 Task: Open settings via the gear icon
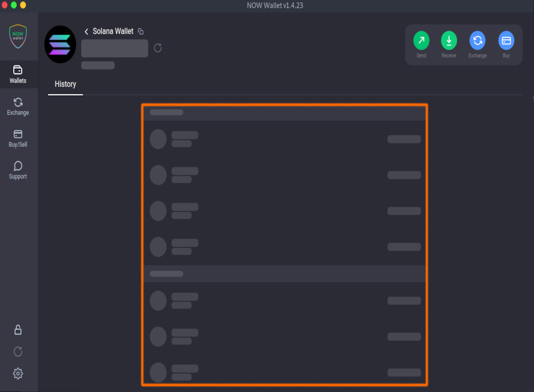(18, 374)
